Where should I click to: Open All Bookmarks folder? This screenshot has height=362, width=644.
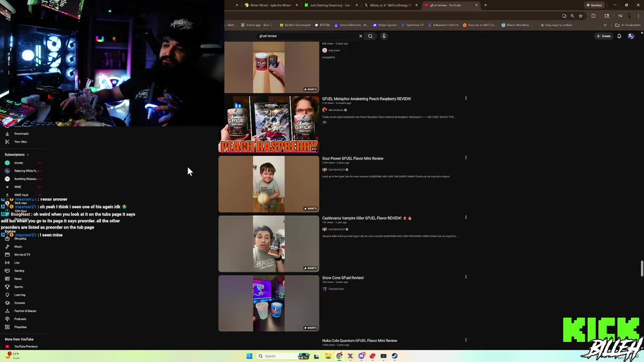(627, 25)
